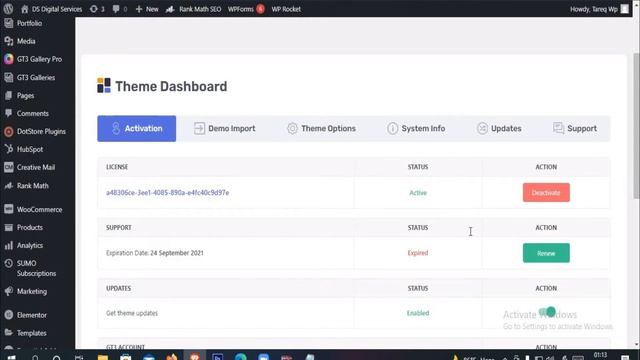
Task: Open Rank Math SEO in admin bar
Action: pos(193,9)
